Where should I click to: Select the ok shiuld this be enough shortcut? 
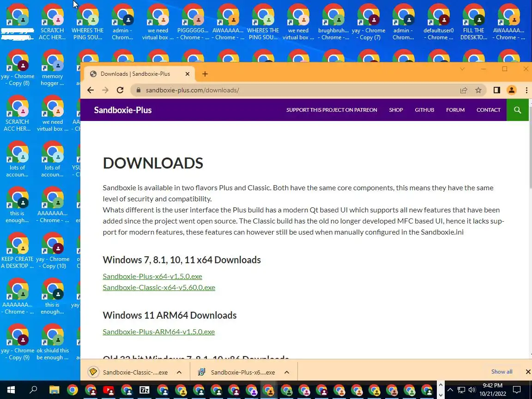[53, 342]
